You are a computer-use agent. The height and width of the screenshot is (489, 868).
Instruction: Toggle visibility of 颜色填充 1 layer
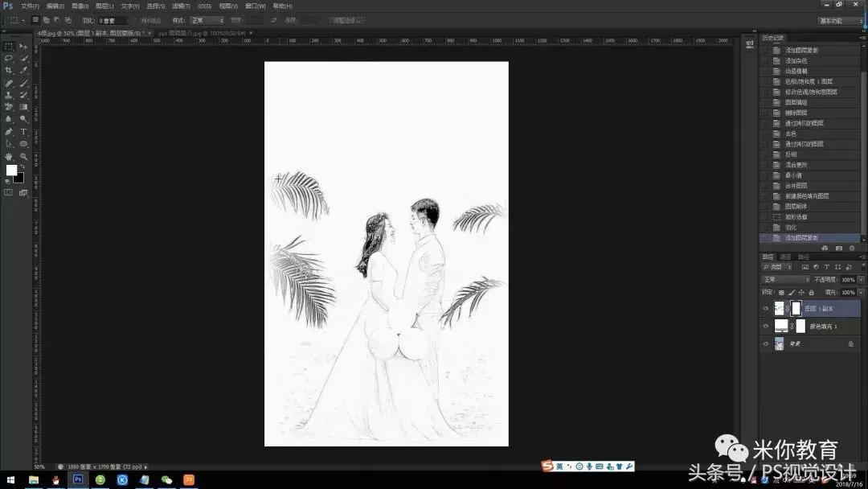[764, 325]
